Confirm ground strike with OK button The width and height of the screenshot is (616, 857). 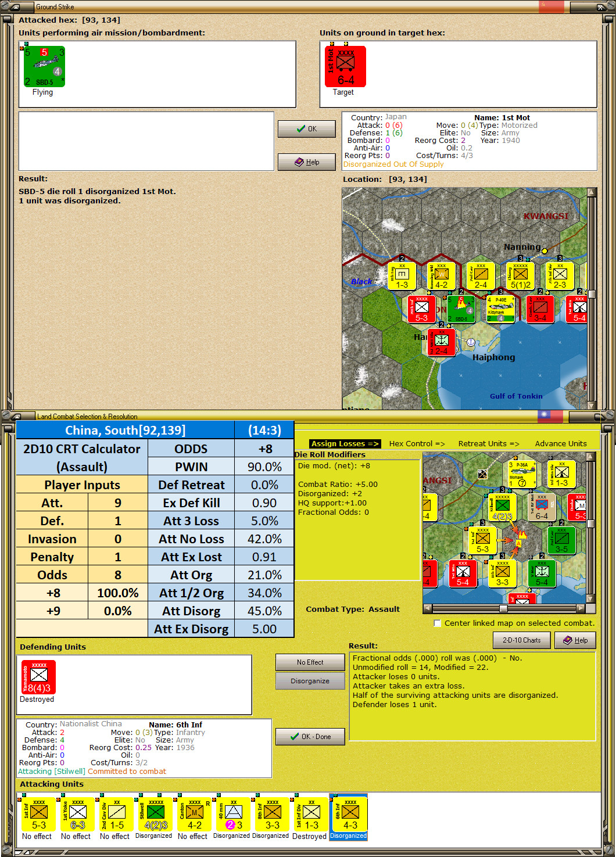[307, 129]
